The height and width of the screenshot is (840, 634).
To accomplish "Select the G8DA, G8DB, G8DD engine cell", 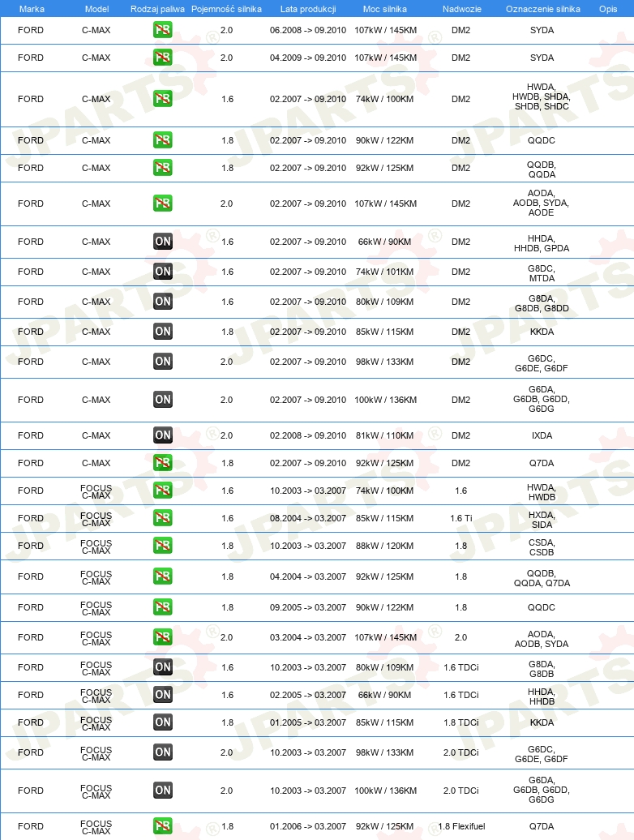I will [542, 303].
